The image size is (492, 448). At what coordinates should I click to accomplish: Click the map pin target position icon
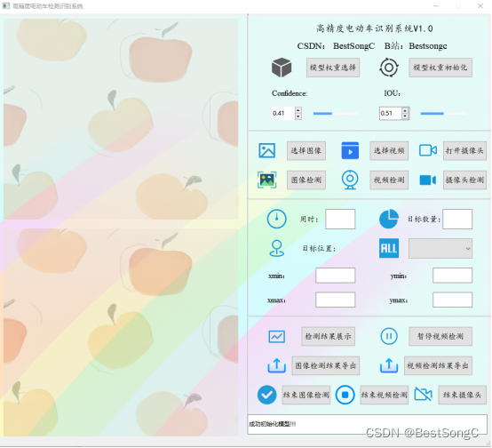tap(277, 249)
